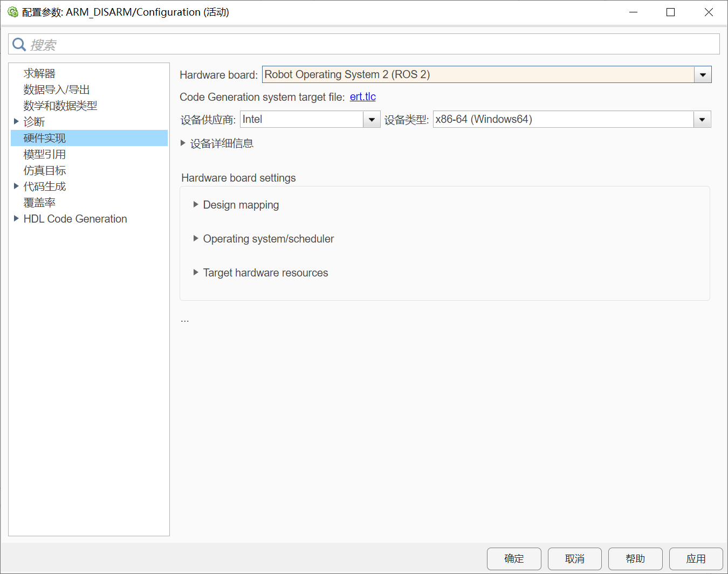Click the 取消 button
This screenshot has height=574, width=728.
[x=575, y=559]
